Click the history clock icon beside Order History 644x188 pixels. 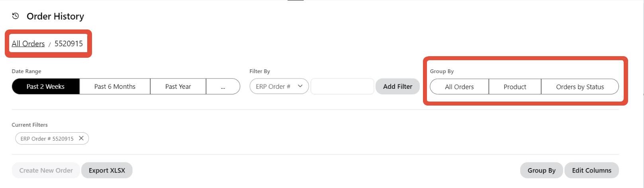pos(16,16)
